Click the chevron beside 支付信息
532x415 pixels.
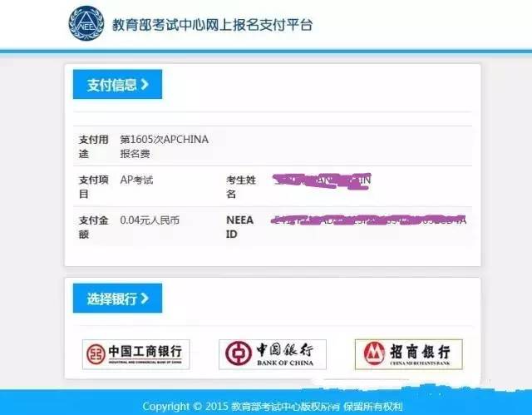tap(145, 85)
